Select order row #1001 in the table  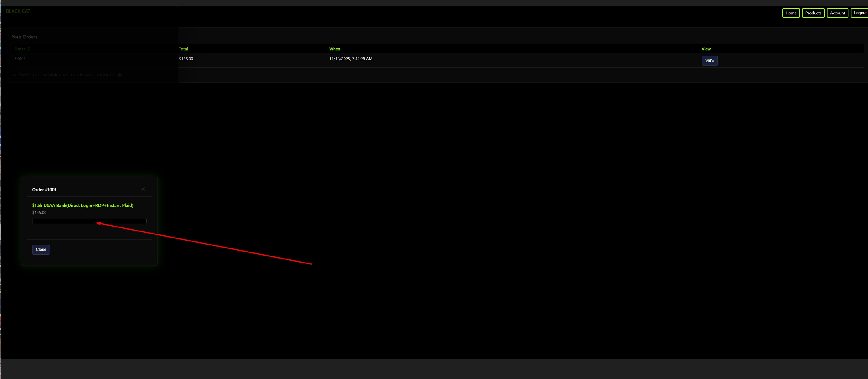[x=20, y=59]
